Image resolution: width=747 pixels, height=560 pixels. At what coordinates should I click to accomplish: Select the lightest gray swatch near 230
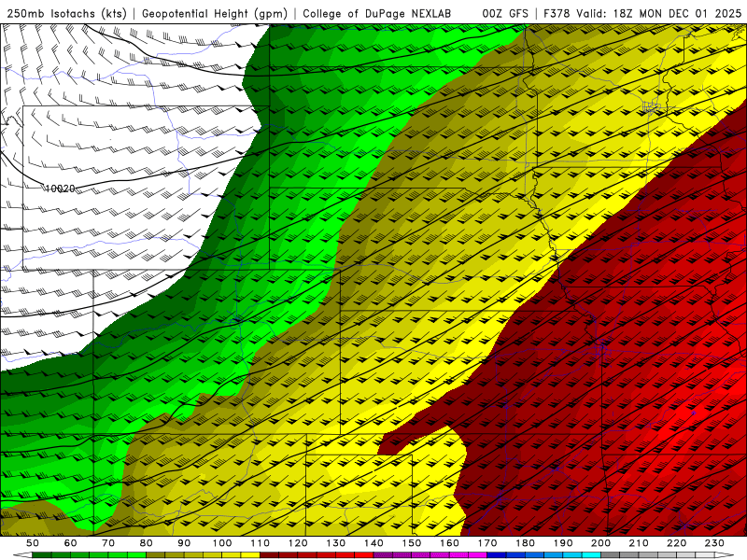705,554
